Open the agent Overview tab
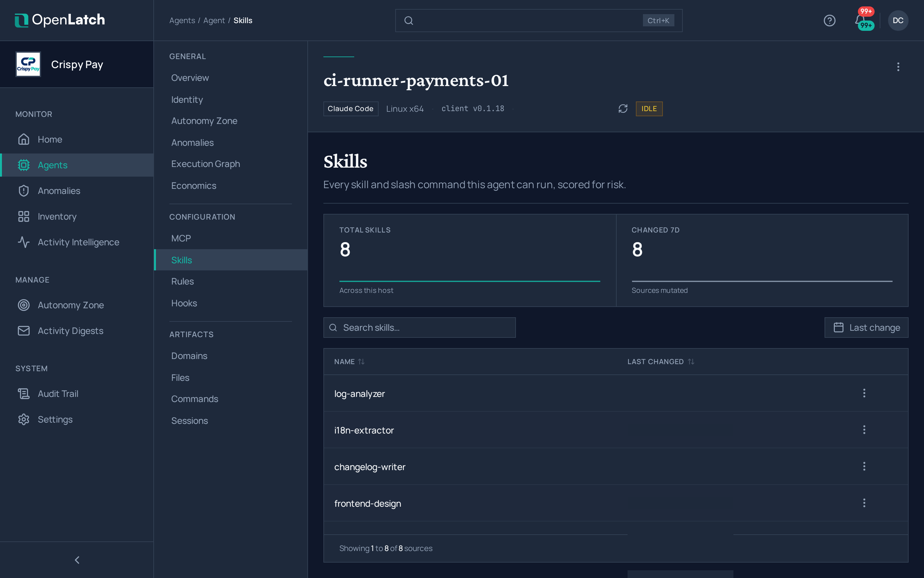The image size is (924, 578). tap(231, 78)
